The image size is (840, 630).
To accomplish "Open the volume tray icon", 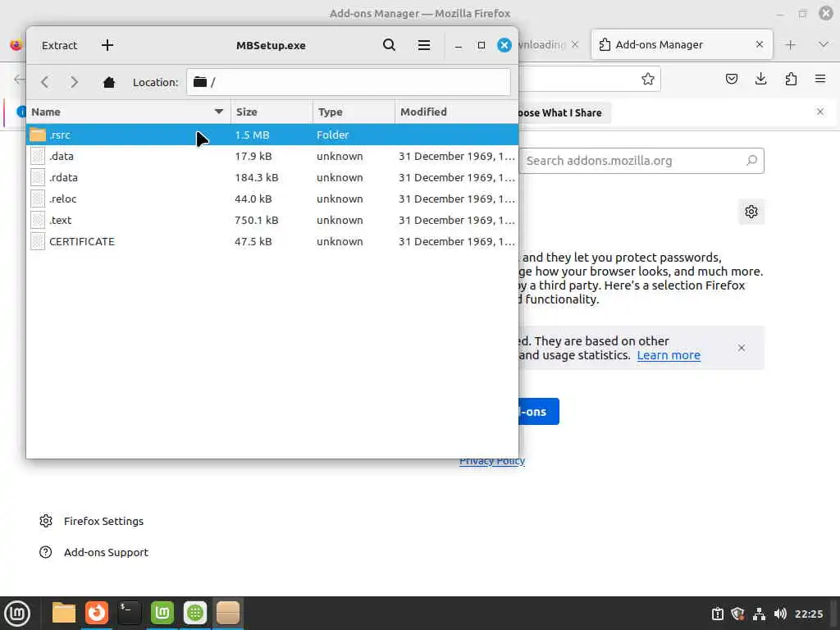I will tap(780, 614).
